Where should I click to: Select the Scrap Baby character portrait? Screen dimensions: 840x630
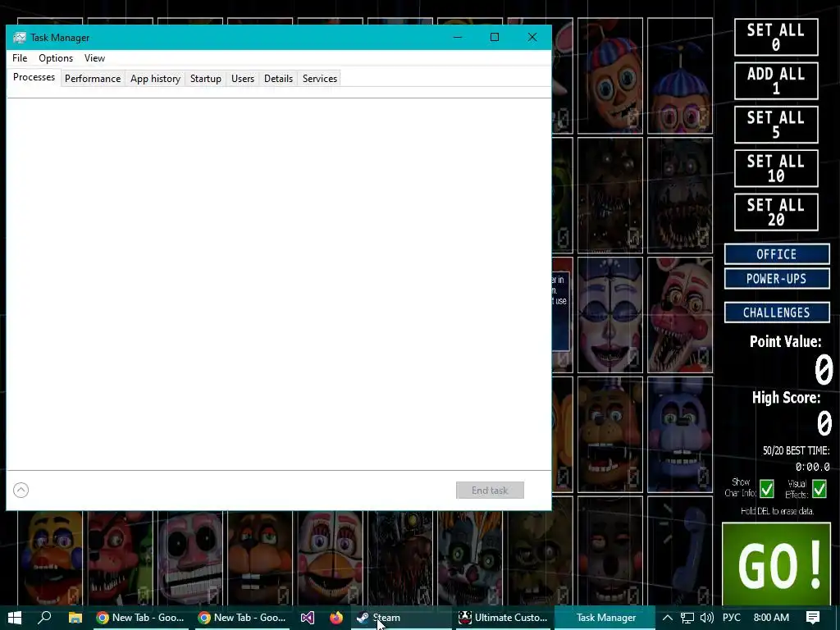point(470,558)
